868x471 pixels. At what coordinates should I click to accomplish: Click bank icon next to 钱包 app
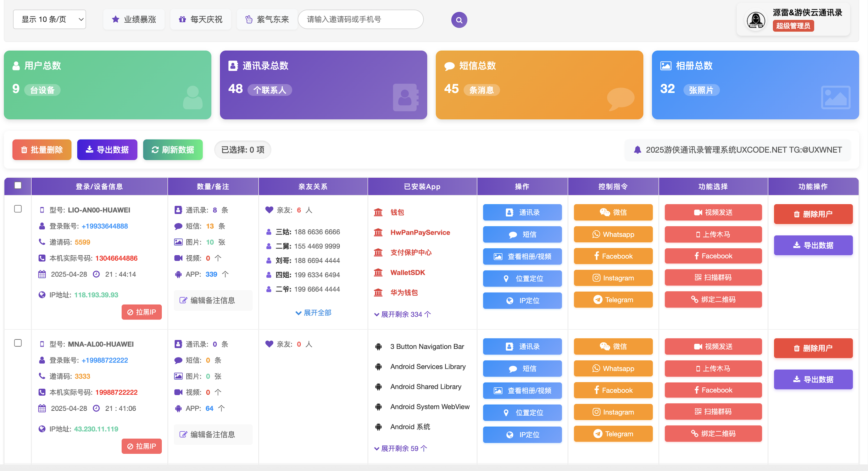(x=378, y=212)
